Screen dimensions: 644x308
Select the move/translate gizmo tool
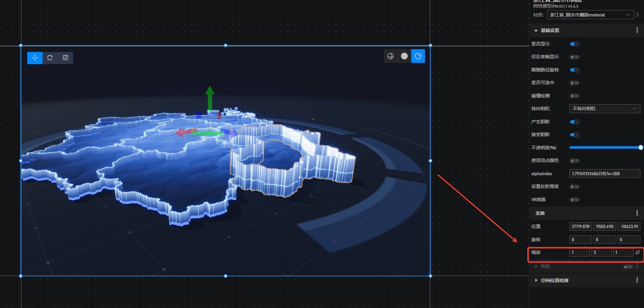(x=35, y=58)
